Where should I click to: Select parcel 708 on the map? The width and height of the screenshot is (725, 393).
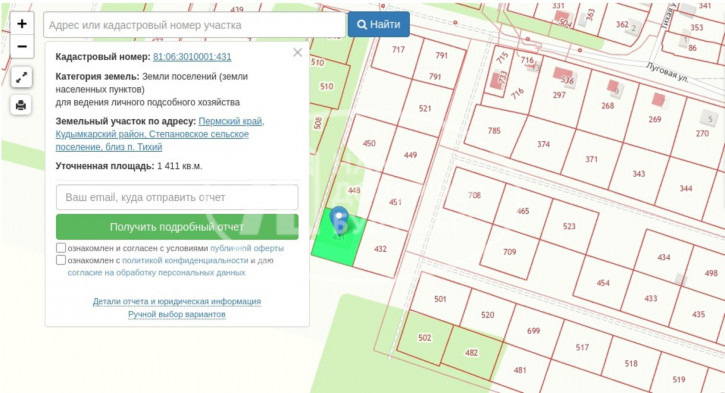coord(474,195)
